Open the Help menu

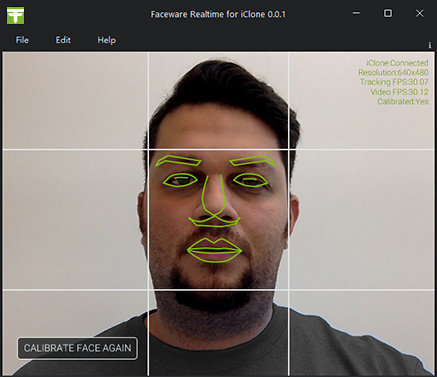107,40
